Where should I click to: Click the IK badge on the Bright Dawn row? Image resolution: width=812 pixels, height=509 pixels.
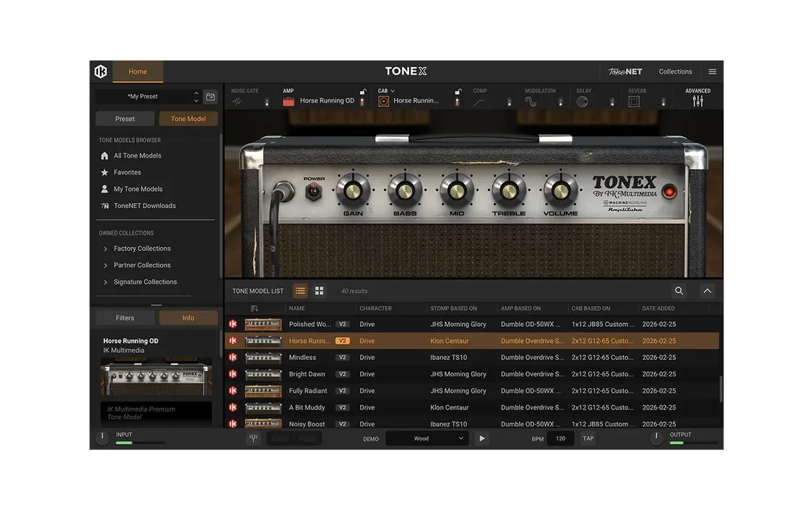pyautogui.click(x=233, y=374)
